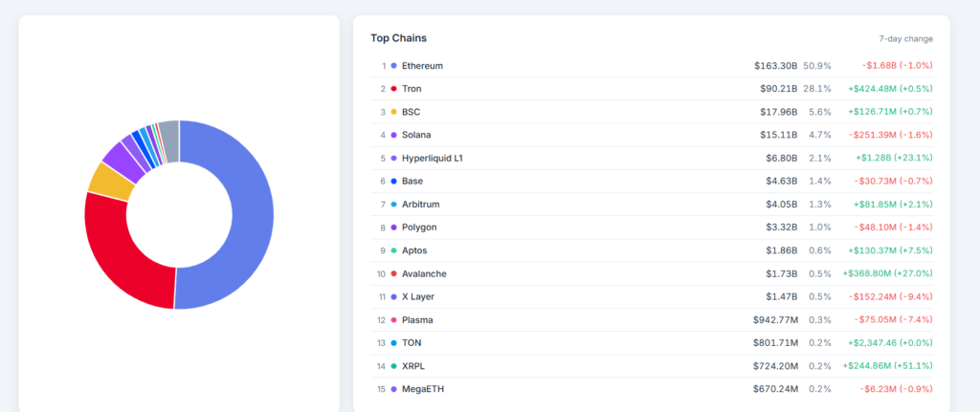980x412 pixels.
Task: Open the BSC chain name
Action: point(412,112)
